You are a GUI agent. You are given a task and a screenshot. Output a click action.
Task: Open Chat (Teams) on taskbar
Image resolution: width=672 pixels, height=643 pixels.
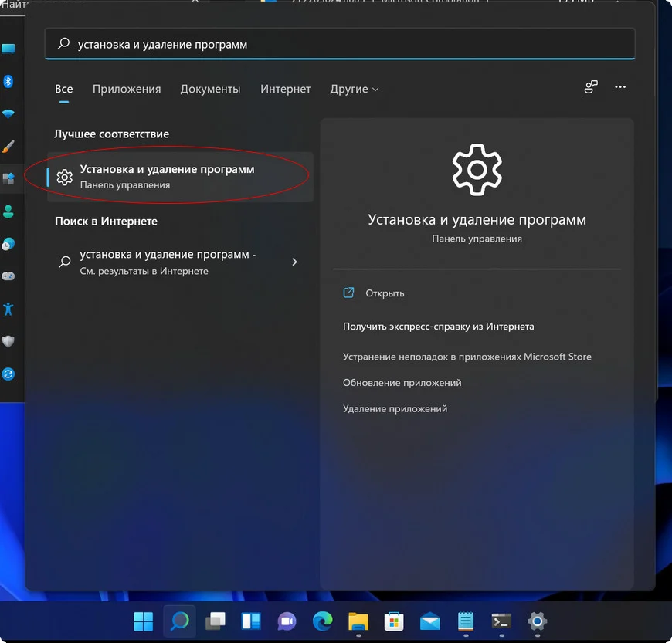click(x=287, y=621)
